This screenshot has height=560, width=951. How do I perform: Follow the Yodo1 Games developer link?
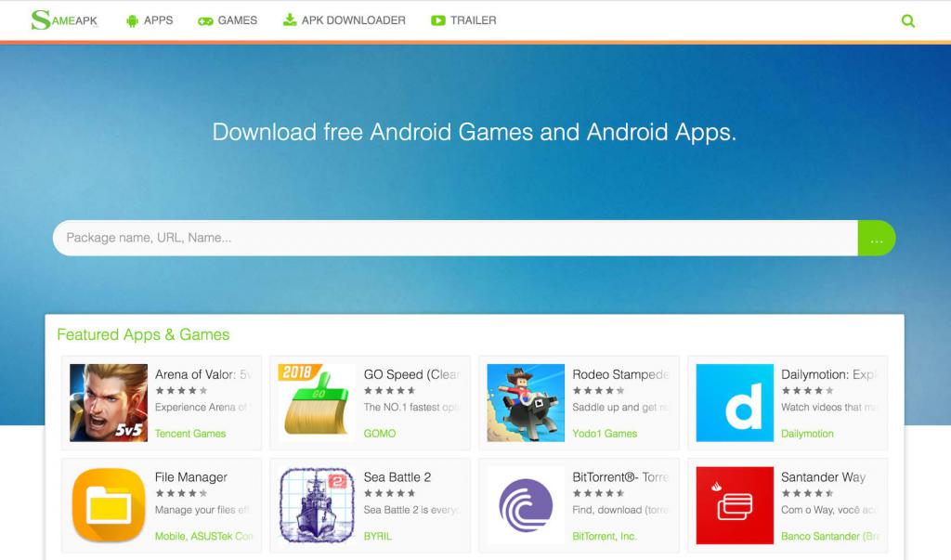[605, 433]
